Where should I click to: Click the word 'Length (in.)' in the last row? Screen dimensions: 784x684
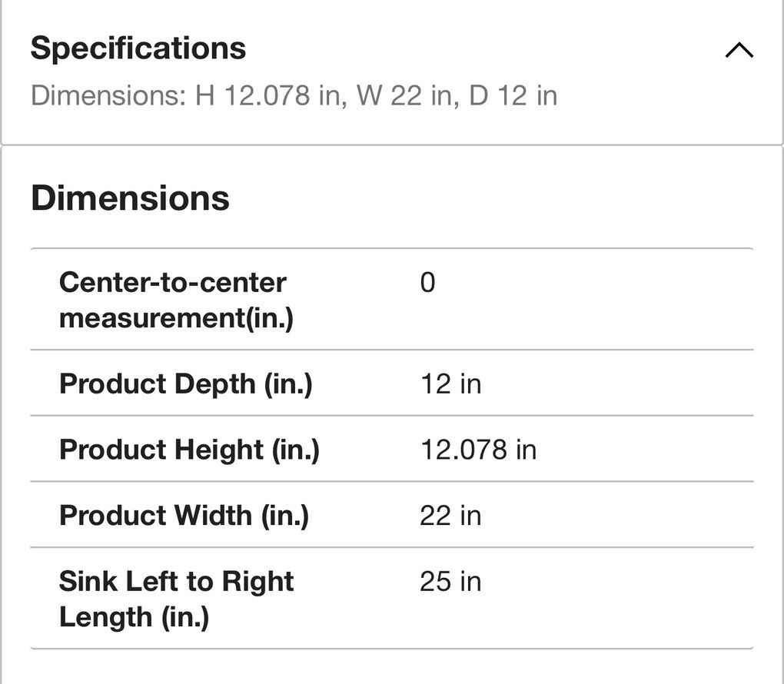coord(134,617)
